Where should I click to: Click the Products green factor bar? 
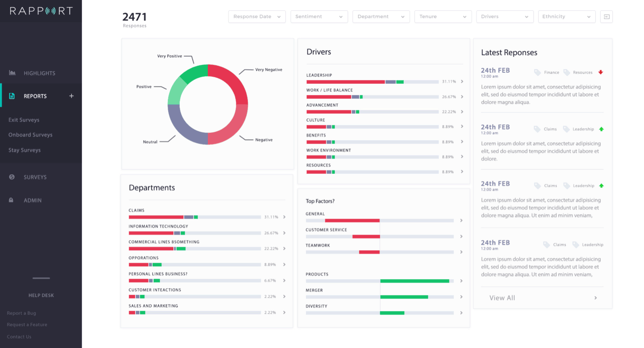point(414,281)
